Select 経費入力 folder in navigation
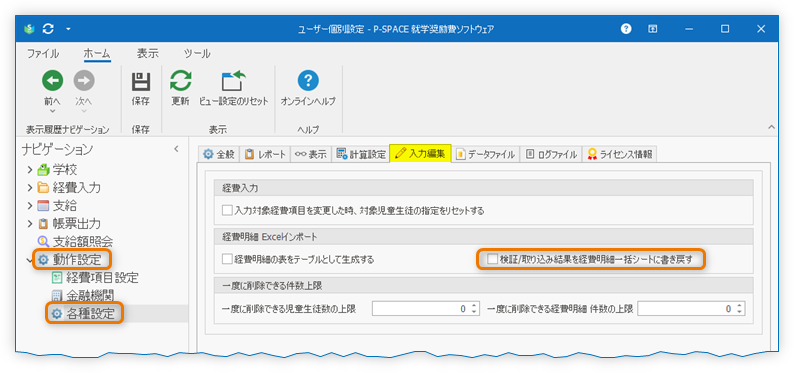Screen dimensions: 794x373 76,188
